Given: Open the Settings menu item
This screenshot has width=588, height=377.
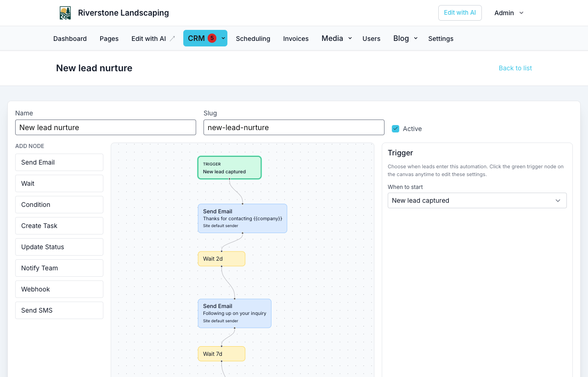Looking at the screenshot, I should point(441,39).
